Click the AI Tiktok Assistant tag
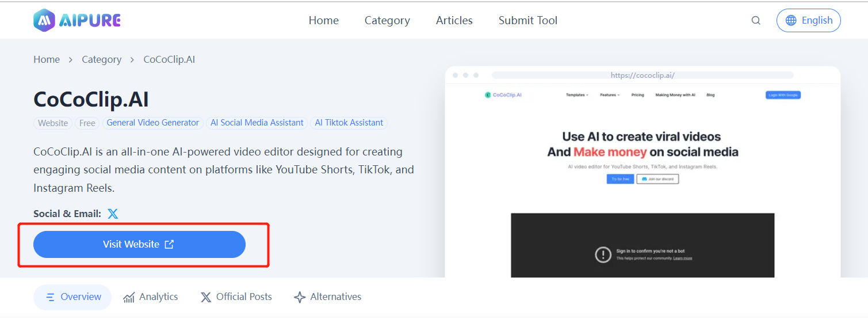This screenshot has height=319, width=868. (349, 123)
